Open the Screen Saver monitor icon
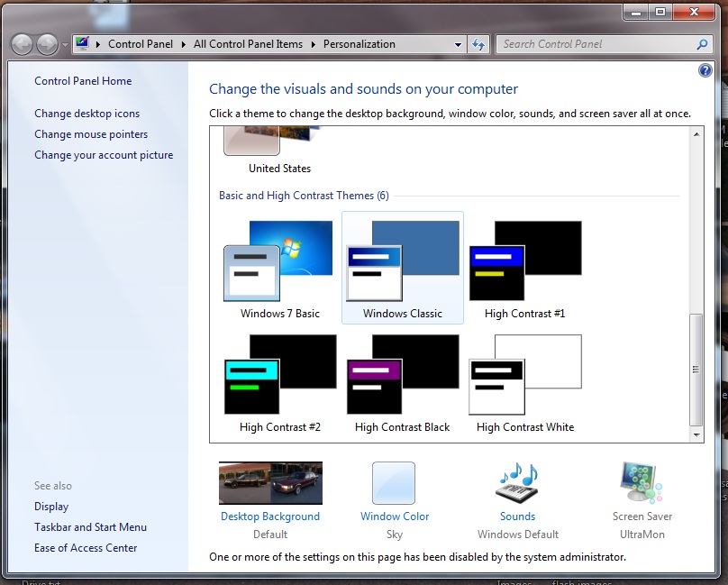 pos(642,483)
